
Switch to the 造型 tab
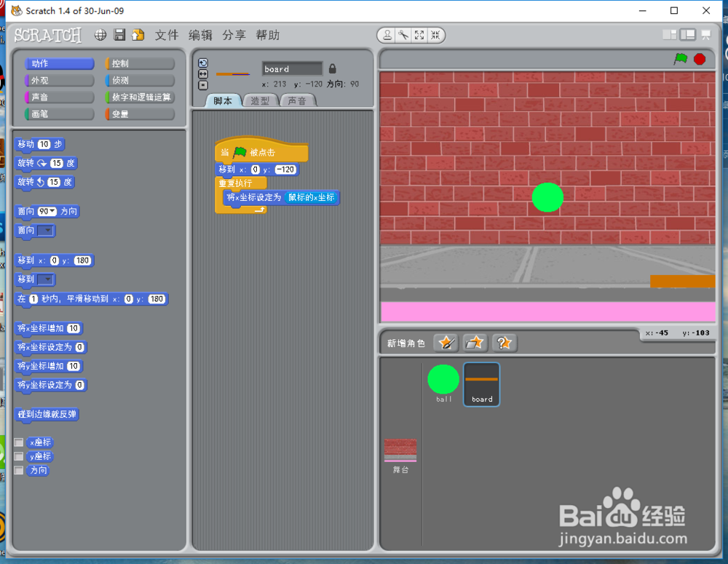[261, 100]
